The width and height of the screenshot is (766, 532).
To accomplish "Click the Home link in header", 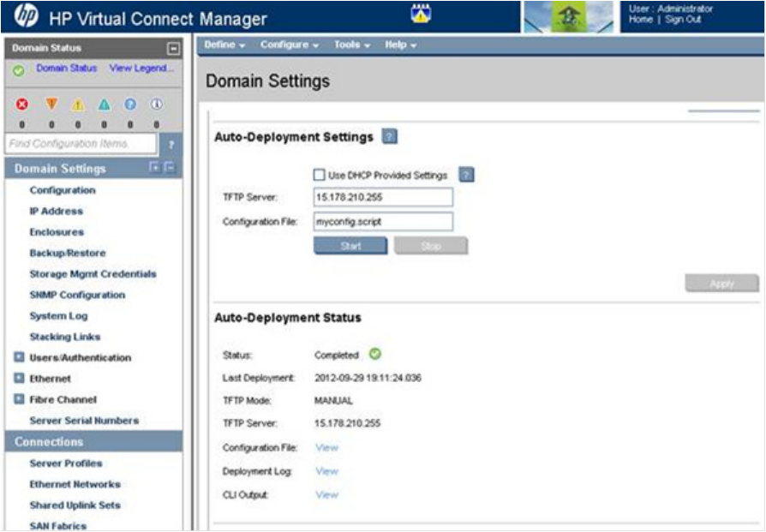I will click(640, 20).
